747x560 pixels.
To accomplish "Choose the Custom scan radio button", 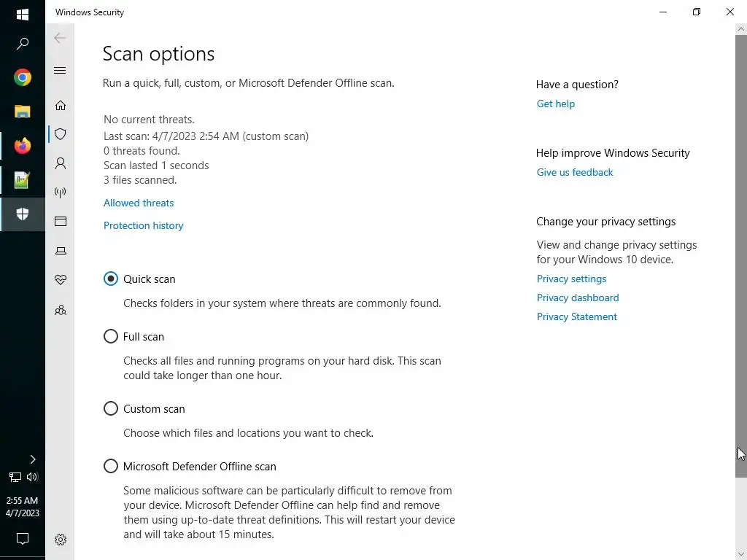I will 111,408.
